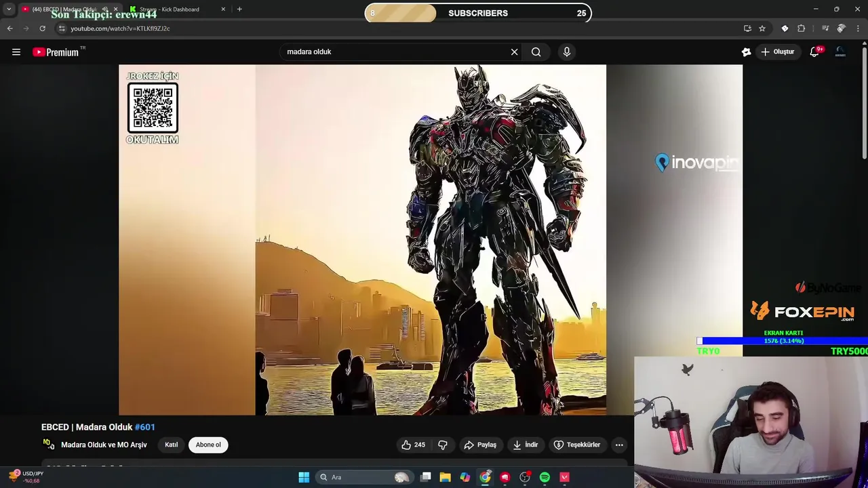This screenshot has height=488, width=868.
Task: Share the video via Paylaş
Action: (x=480, y=445)
